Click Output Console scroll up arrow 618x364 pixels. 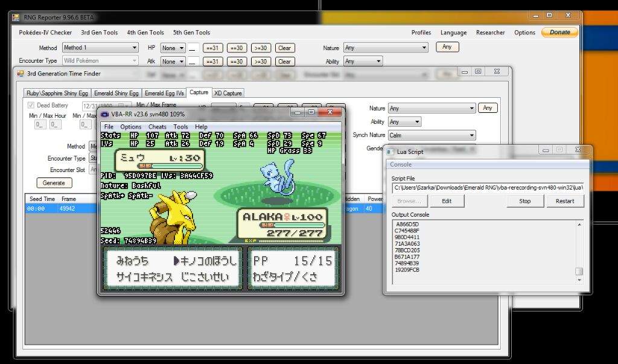[579, 225]
